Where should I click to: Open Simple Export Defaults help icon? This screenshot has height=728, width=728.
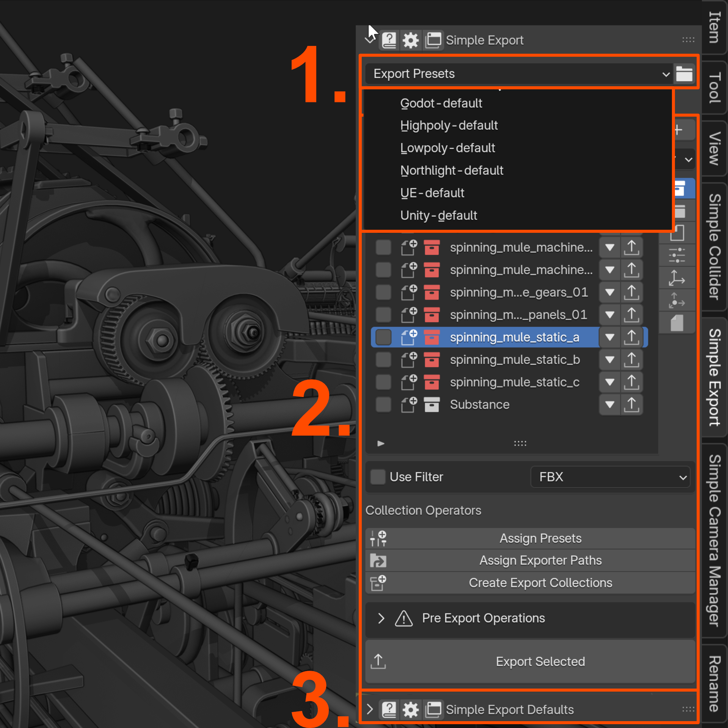click(x=389, y=709)
